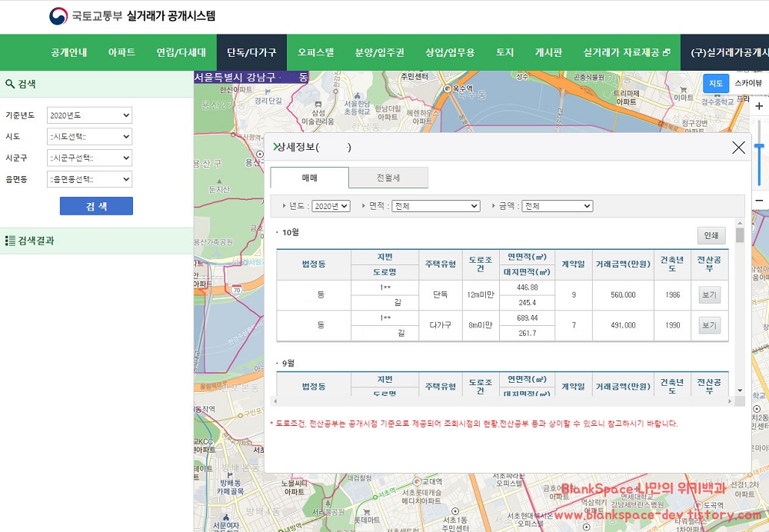The height and width of the screenshot is (532, 769).
Task: Click the 261.7 land area value
Action: coord(528,334)
